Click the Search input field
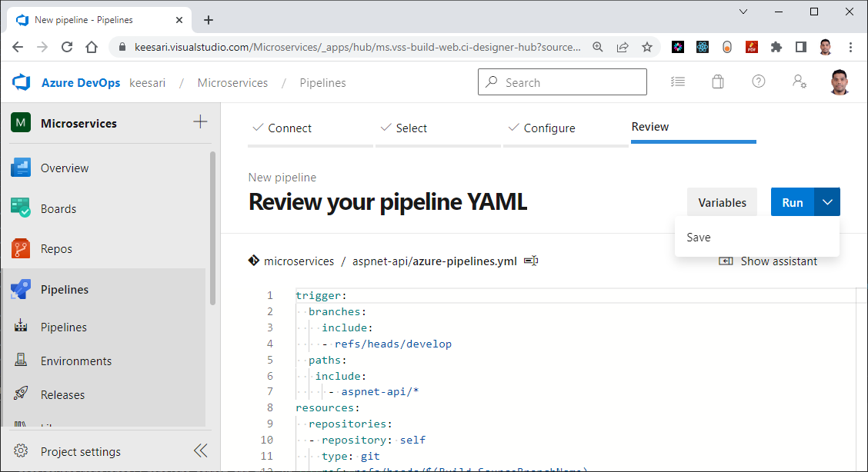This screenshot has width=868, height=472. (563, 81)
